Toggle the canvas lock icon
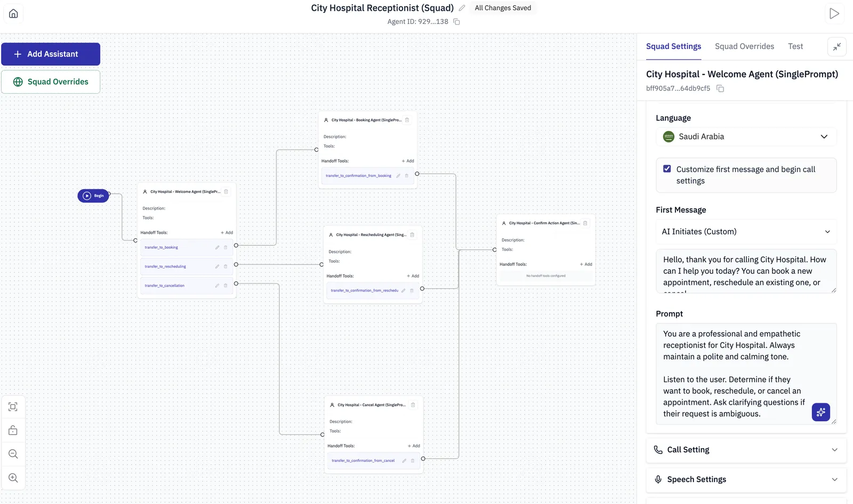The height and width of the screenshot is (504, 853). (x=13, y=430)
